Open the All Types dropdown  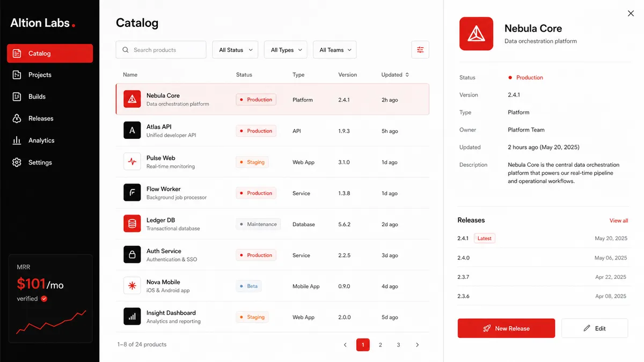tap(286, 50)
